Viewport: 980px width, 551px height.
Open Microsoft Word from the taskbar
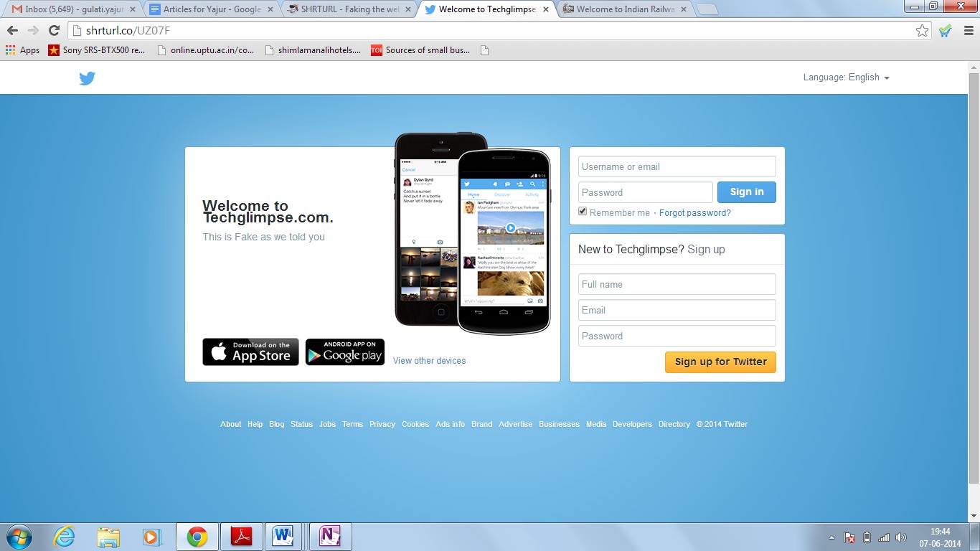(285, 537)
